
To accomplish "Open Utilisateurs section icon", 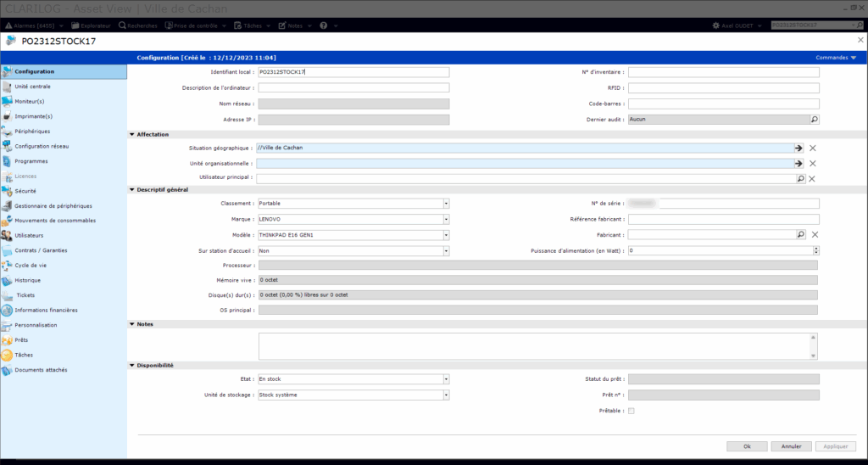I will (x=7, y=236).
